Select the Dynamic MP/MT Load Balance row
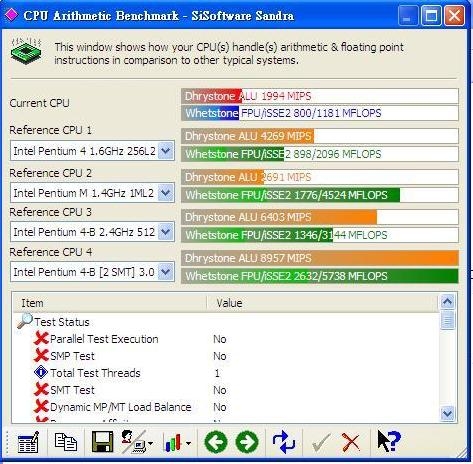 pos(226,407)
